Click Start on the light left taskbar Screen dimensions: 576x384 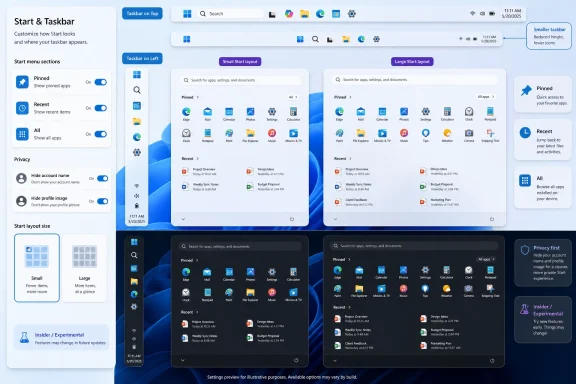click(x=137, y=75)
